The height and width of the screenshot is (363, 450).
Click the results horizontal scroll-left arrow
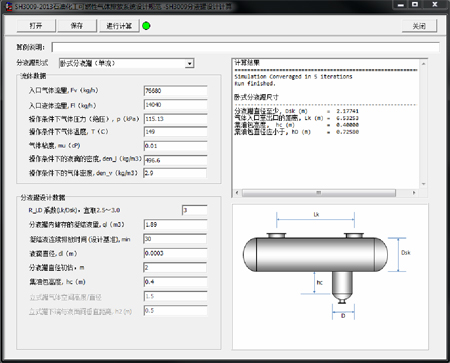click(x=237, y=193)
